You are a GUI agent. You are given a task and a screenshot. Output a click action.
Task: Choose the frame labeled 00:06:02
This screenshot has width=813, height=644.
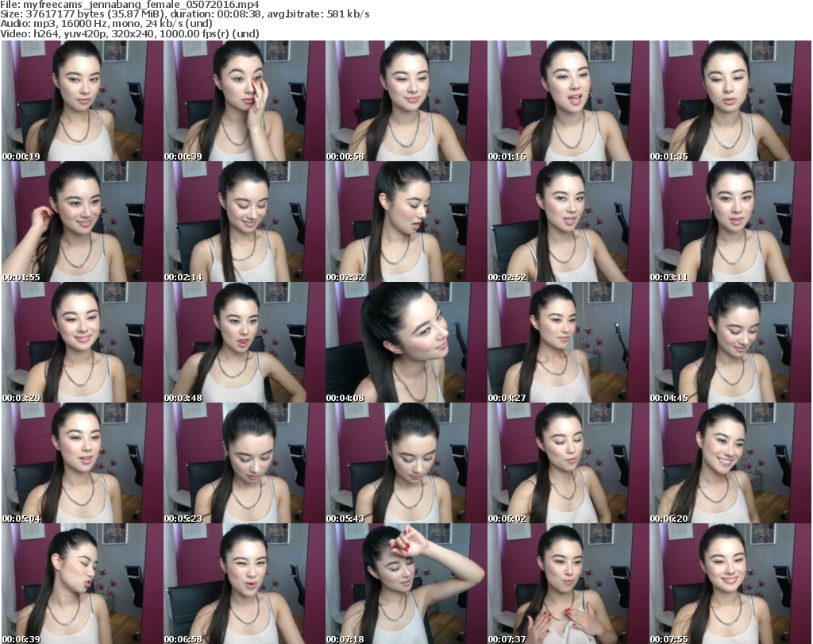(568, 463)
